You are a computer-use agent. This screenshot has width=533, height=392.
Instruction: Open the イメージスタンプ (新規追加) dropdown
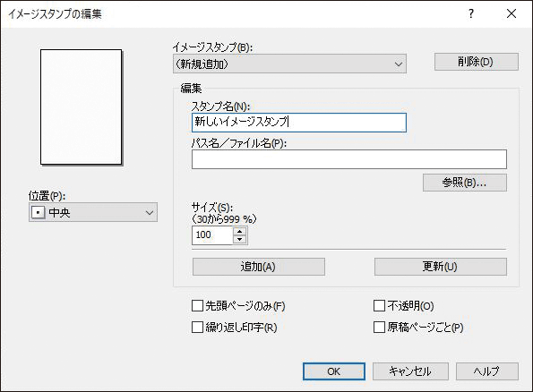[289, 64]
